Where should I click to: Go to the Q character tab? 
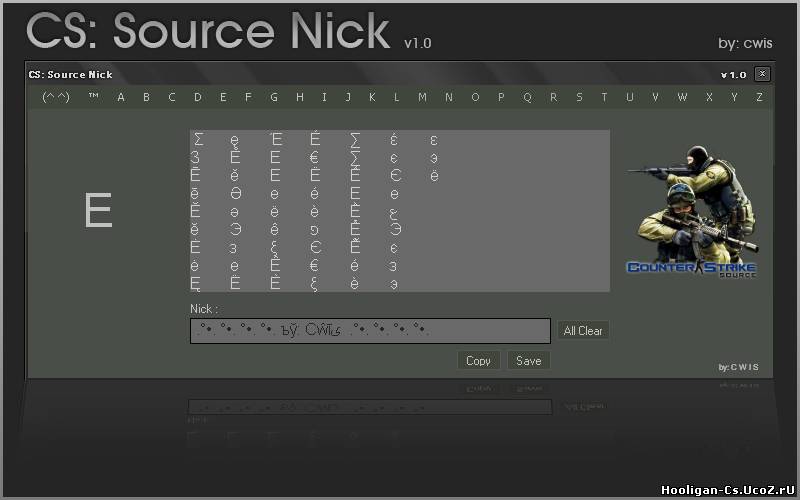coord(528,97)
